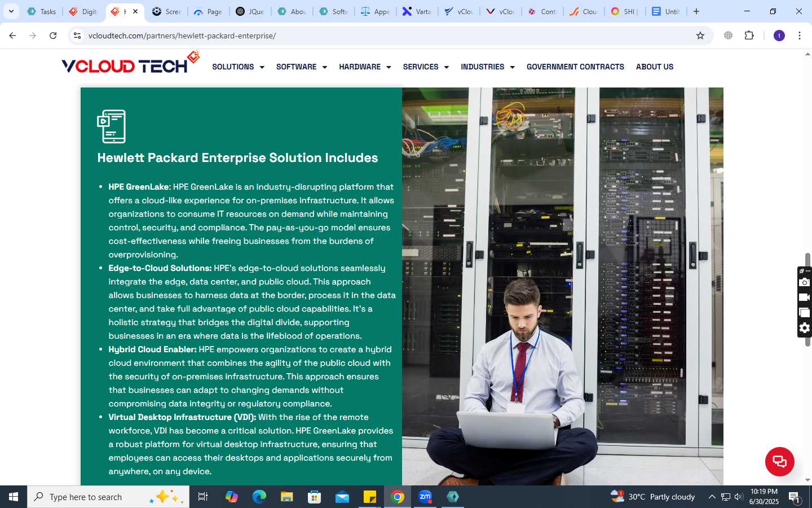Switch to the Varta tab
The image size is (812, 508).
[x=417, y=11]
